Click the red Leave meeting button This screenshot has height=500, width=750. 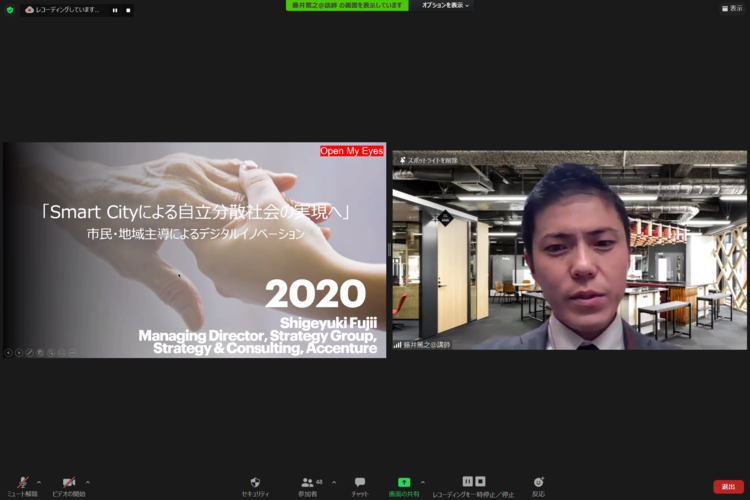pyautogui.click(x=728, y=487)
